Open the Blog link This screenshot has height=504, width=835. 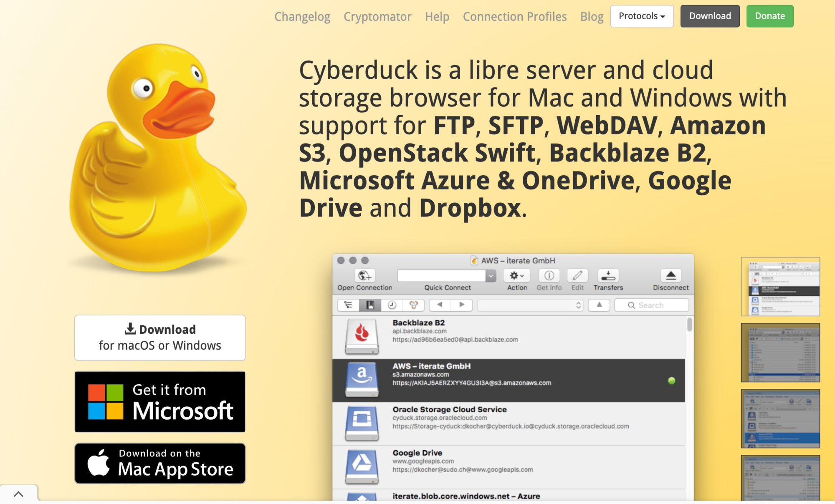coord(592,16)
